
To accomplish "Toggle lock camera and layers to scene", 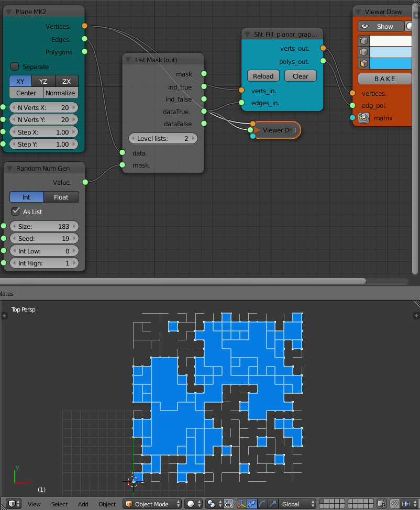I will (x=382, y=504).
